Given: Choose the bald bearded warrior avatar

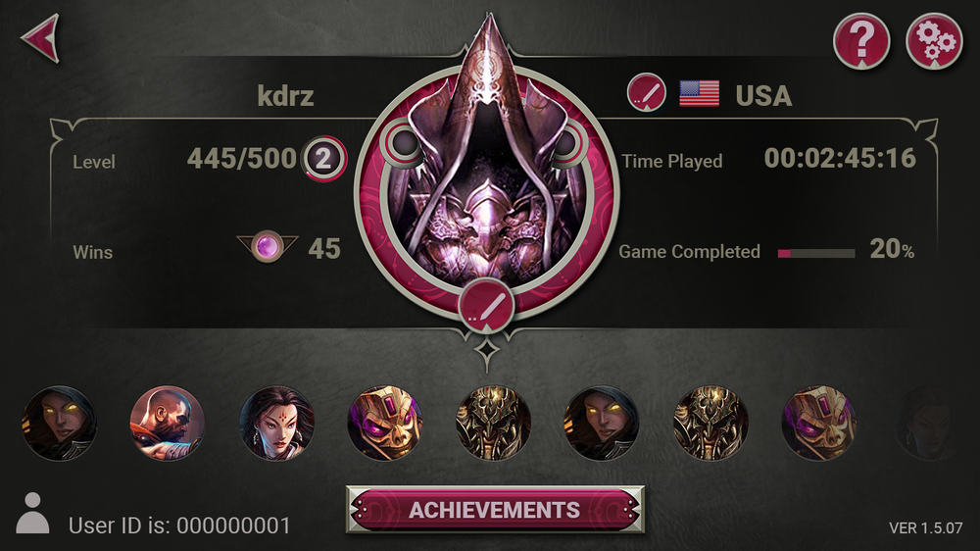Looking at the screenshot, I should click(x=167, y=423).
